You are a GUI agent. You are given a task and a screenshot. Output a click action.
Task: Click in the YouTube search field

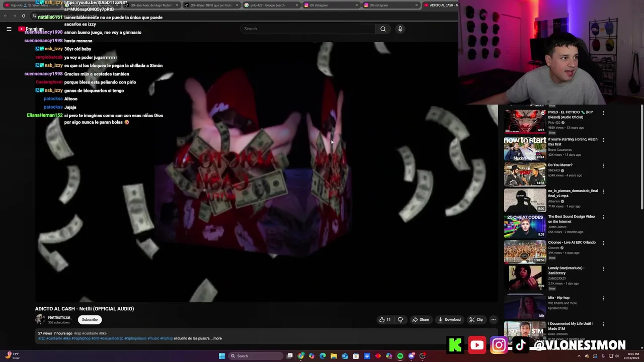[x=307, y=29]
